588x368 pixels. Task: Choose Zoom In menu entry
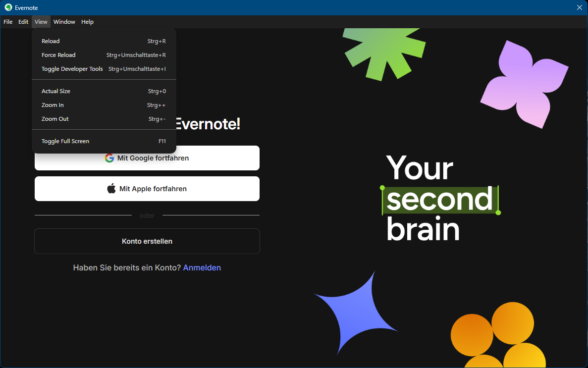pyautogui.click(x=104, y=105)
